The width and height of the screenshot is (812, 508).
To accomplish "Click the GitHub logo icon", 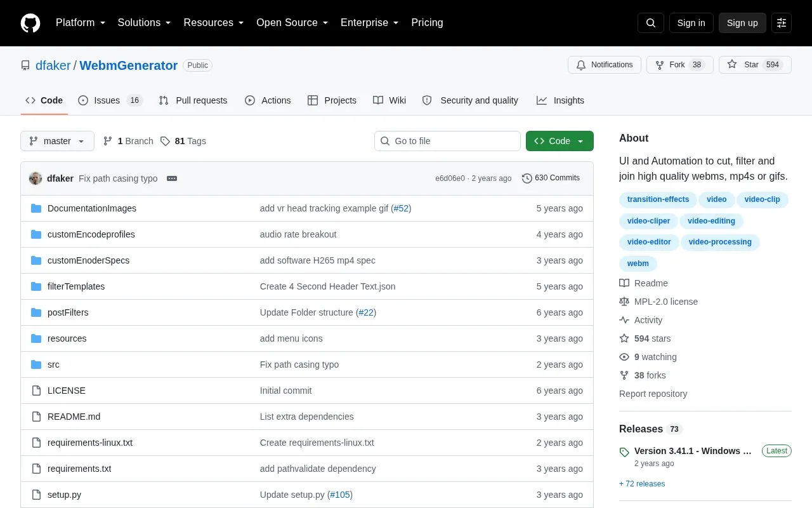I will 30,23.
